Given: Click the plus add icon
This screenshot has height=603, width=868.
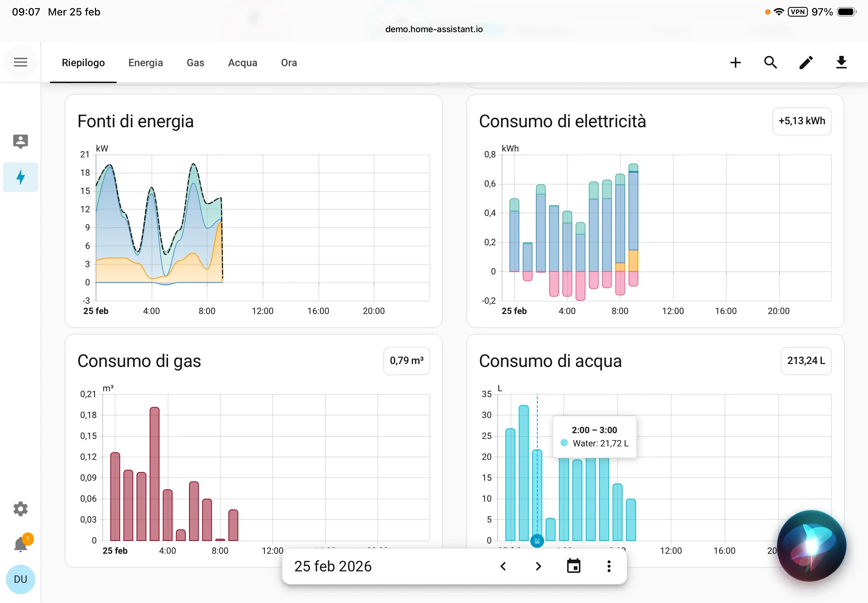Looking at the screenshot, I should click(x=735, y=63).
